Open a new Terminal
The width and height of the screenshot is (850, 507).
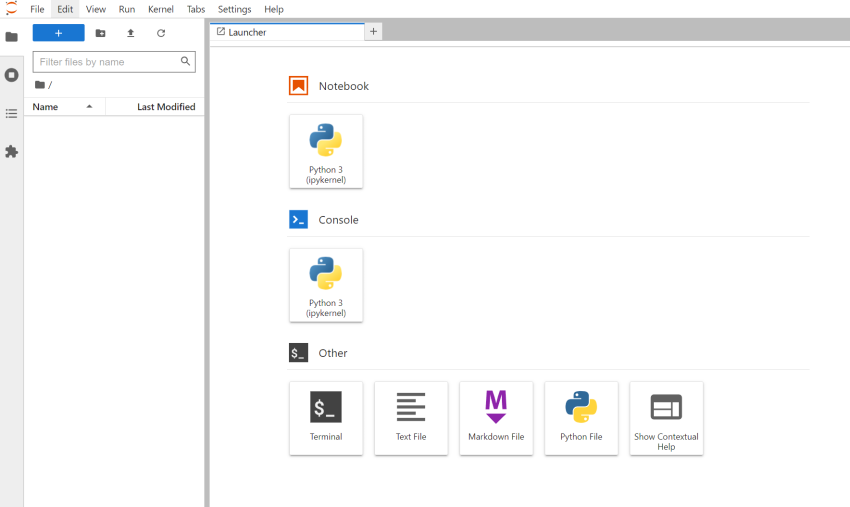(x=325, y=418)
